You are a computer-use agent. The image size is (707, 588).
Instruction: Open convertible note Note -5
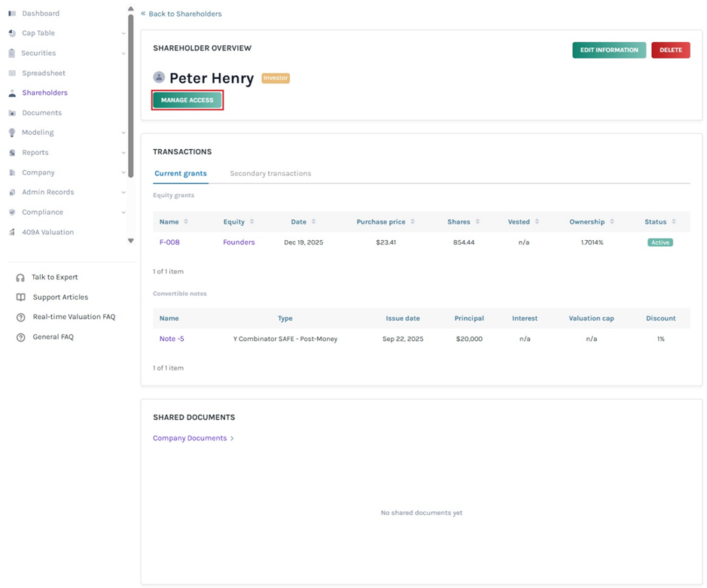[172, 339]
